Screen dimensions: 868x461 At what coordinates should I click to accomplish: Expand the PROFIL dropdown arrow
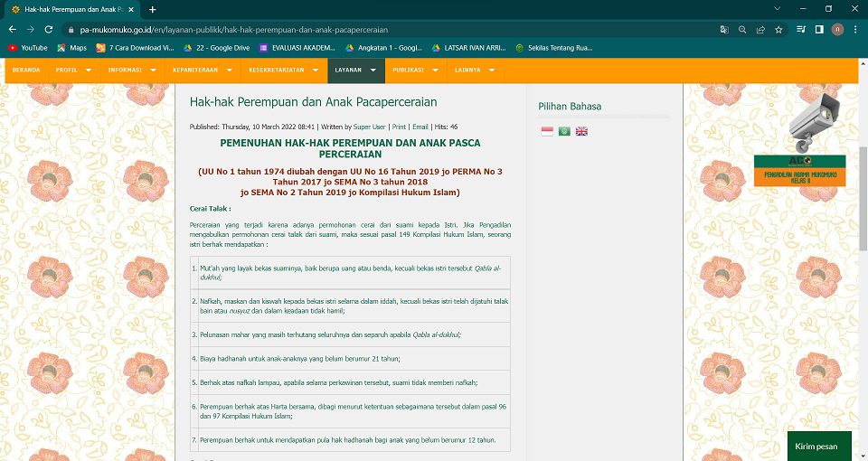tap(89, 71)
